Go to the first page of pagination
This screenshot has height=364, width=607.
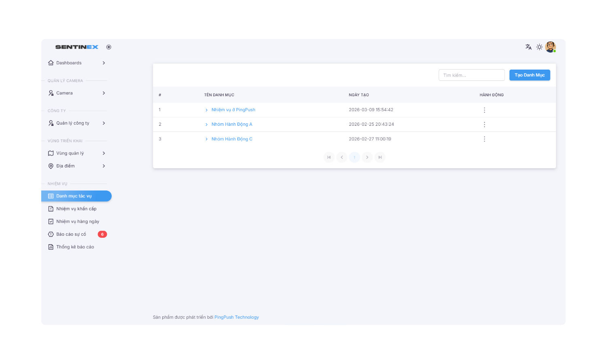tap(329, 157)
